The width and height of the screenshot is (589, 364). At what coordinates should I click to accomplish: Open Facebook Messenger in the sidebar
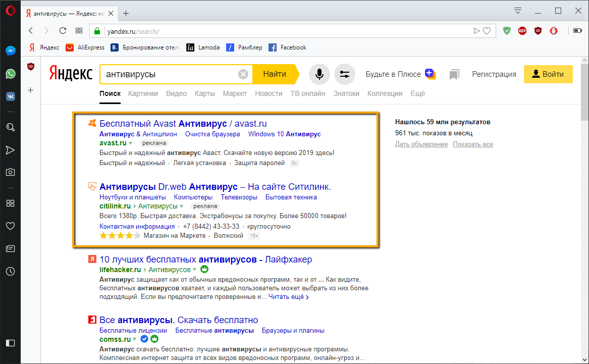[x=11, y=50]
